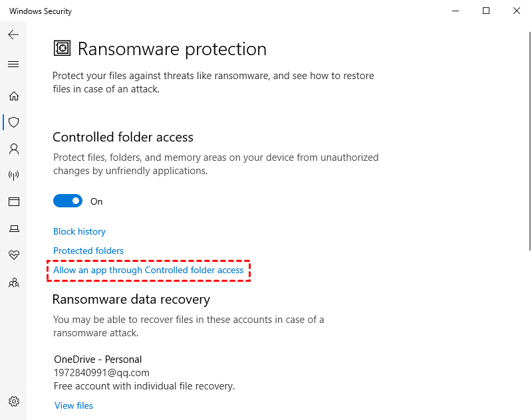
Task: Click the Ransomware protection header icon
Action: pyautogui.click(x=61, y=48)
